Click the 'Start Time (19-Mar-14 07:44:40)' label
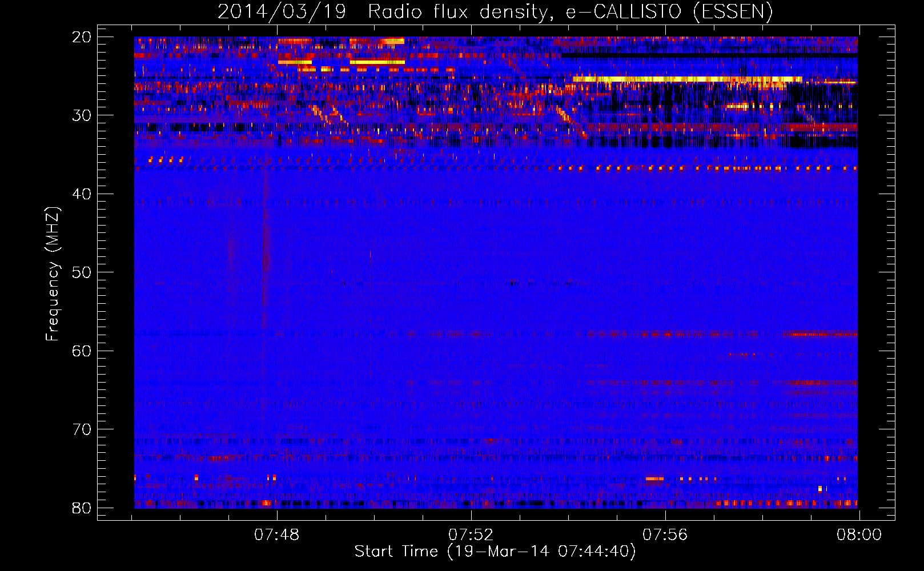This screenshot has width=924, height=571. pyautogui.click(x=495, y=552)
